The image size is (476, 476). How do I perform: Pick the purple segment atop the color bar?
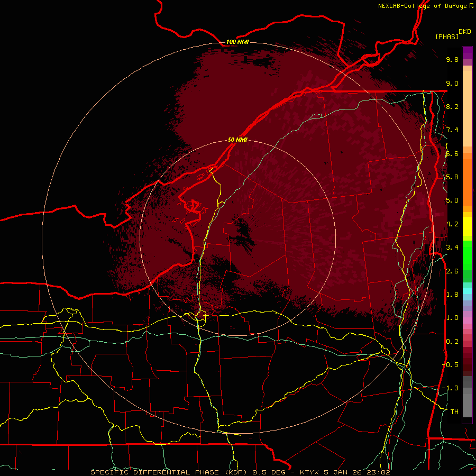pos(467,53)
